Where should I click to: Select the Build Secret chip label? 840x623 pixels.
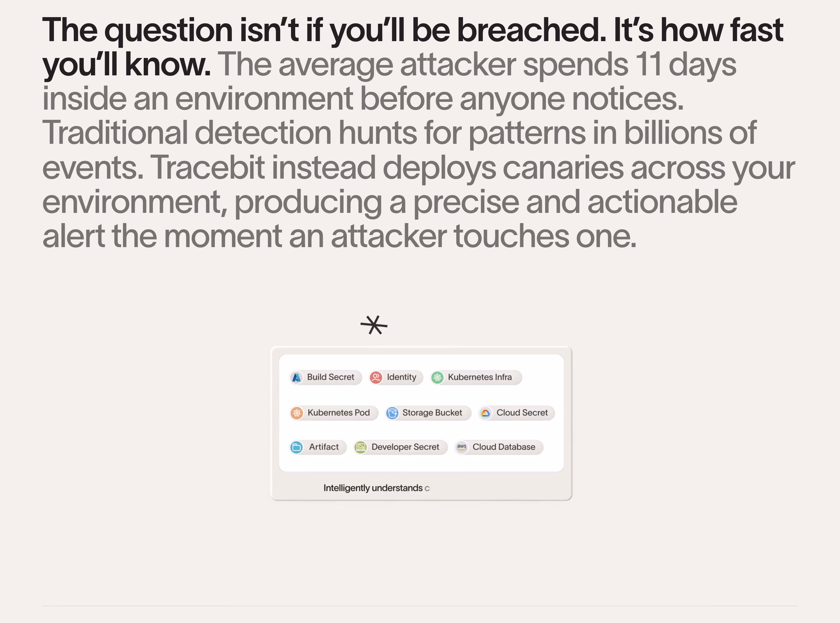pyautogui.click(x=331, y=377)
